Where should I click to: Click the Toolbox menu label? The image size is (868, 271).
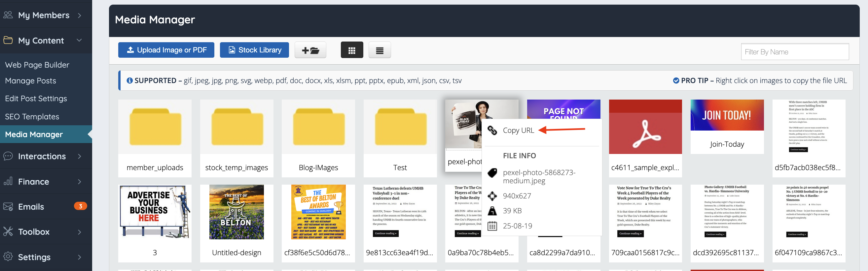(x=34, y=232)
